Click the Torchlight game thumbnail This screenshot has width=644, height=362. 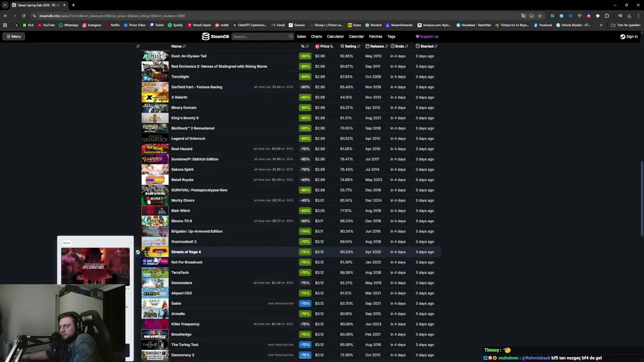[155, 76]
